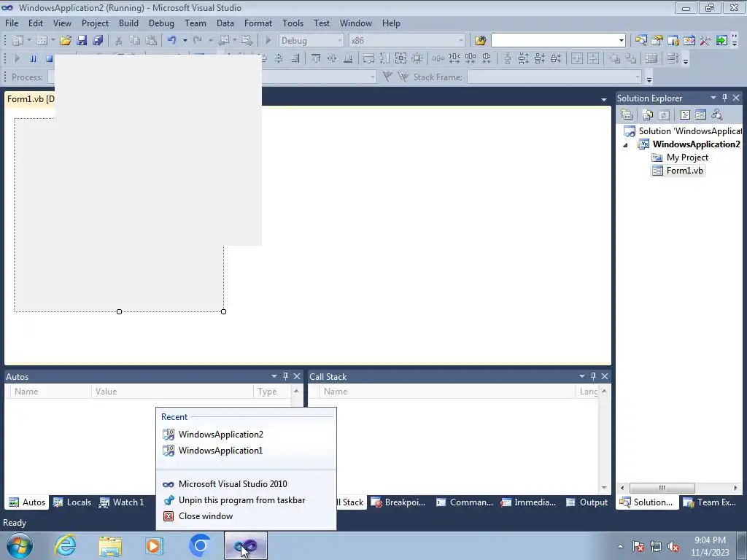Open Solution Explorer icon in top-right toolbar
747x560 pixels.
(640, 41)
